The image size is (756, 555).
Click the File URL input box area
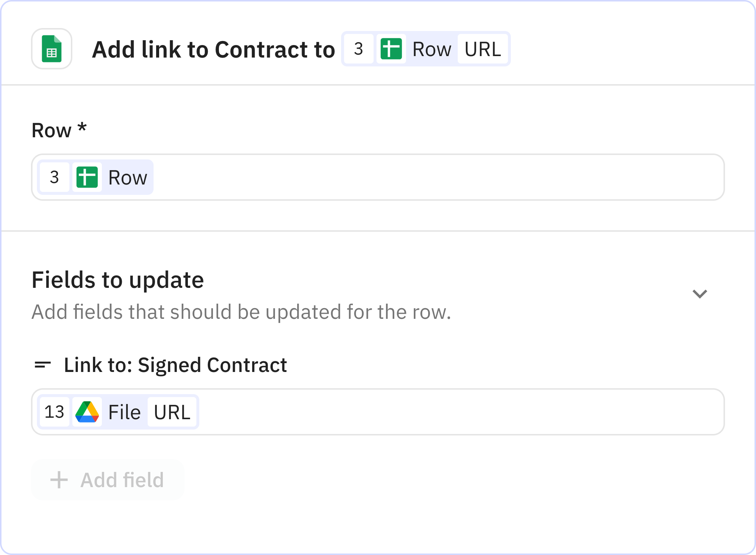[443, 411]
